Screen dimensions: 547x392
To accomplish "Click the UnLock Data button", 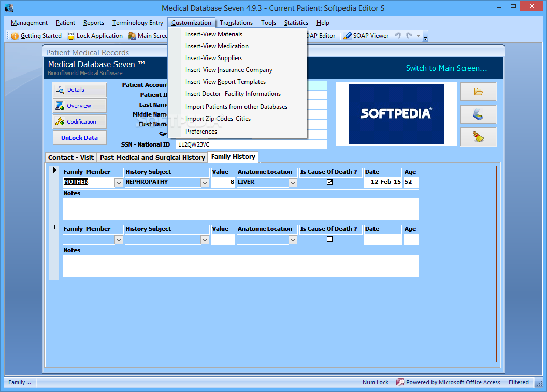I will [80, 138].
